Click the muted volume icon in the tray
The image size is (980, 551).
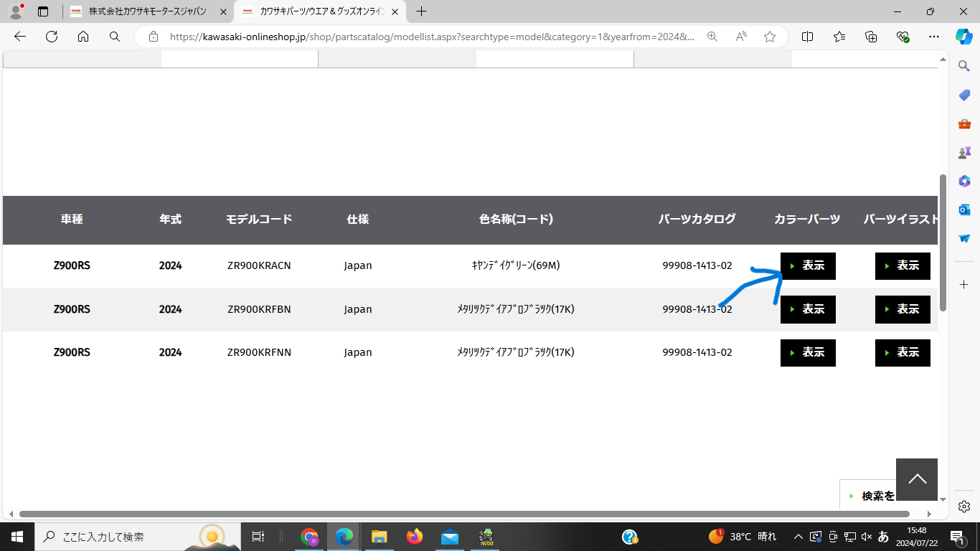(866, 536)
